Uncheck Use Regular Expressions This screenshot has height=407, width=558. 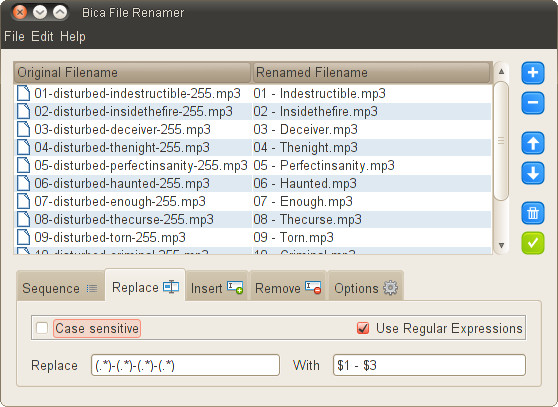tap(363, 328)
